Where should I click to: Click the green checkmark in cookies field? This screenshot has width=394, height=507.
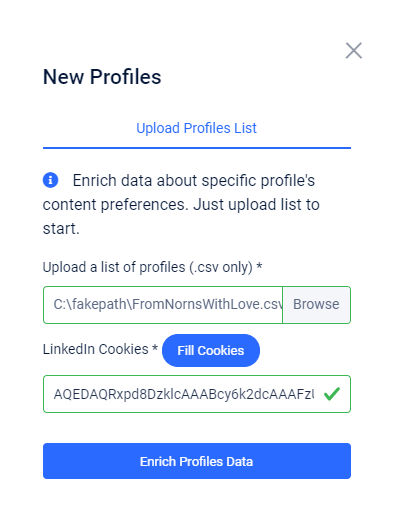(332, 394)
